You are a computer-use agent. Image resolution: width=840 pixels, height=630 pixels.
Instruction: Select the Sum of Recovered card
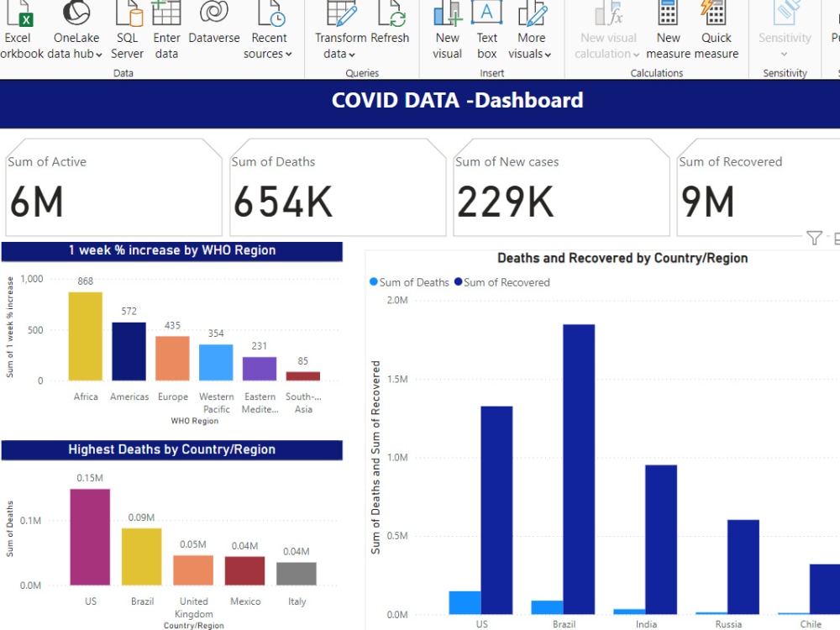758,187
